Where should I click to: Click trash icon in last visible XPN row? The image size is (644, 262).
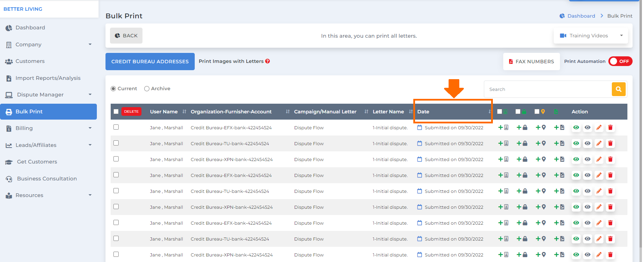610,255
